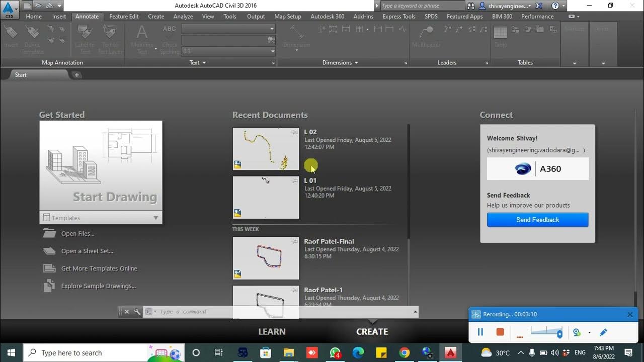The image size is (644, 362).
Task: Click Get More Templates Online link
Action: click(99, 268)
